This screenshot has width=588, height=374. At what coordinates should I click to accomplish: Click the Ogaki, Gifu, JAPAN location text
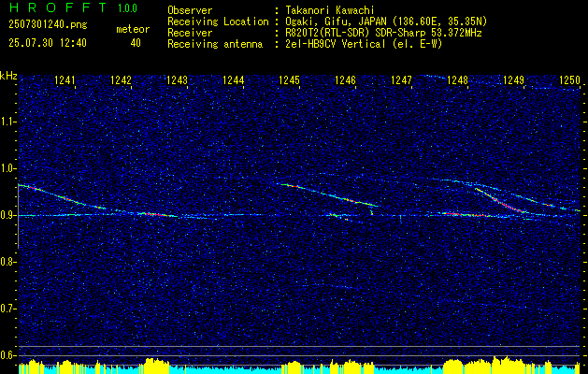click(385, 22)
